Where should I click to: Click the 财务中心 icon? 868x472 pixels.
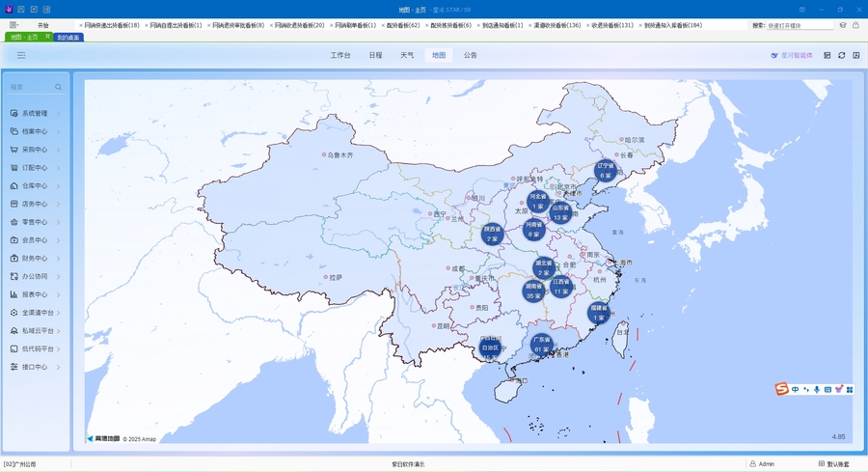point(14,258)
